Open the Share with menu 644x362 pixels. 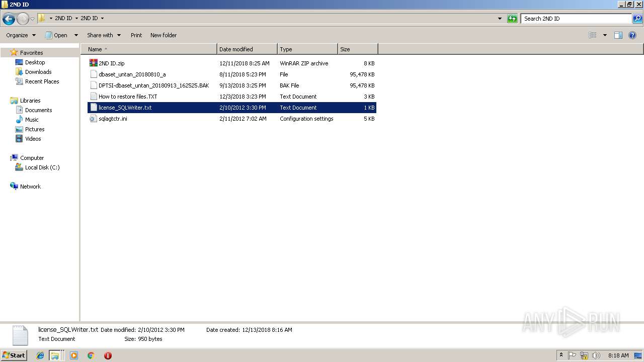[x=104, y=35]
